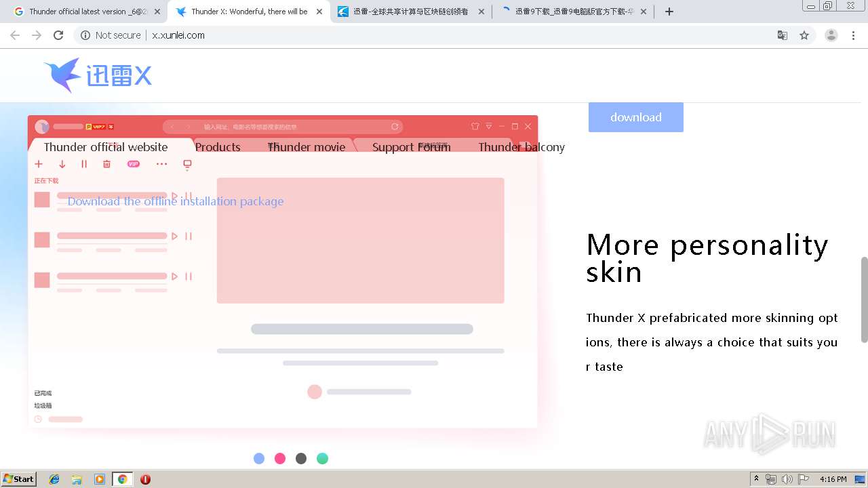Open the Thunder balcony link
868x488 pixels.
pos(521,147)
